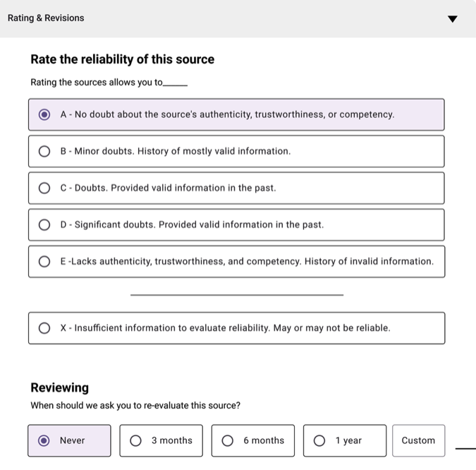This screenshot has width=476, height=470.
Task: Select rating X insufficient information radio
Action: tap(44, 327)
